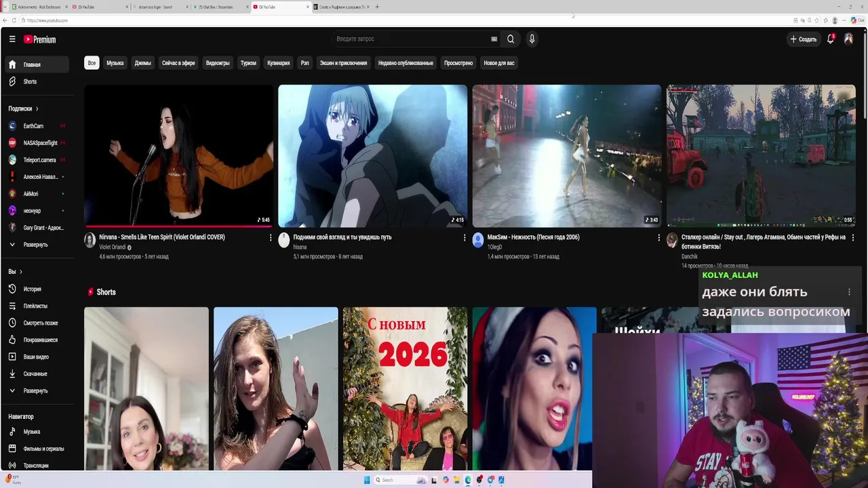Open the EarthCam subscription channel
868x488 pixels.
point(37,126)
